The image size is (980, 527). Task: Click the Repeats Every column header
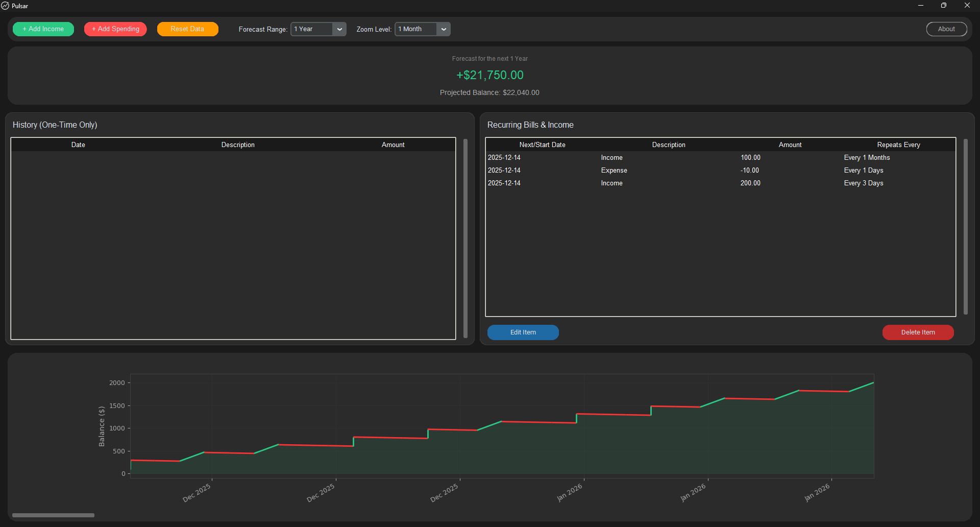point(898,145)
